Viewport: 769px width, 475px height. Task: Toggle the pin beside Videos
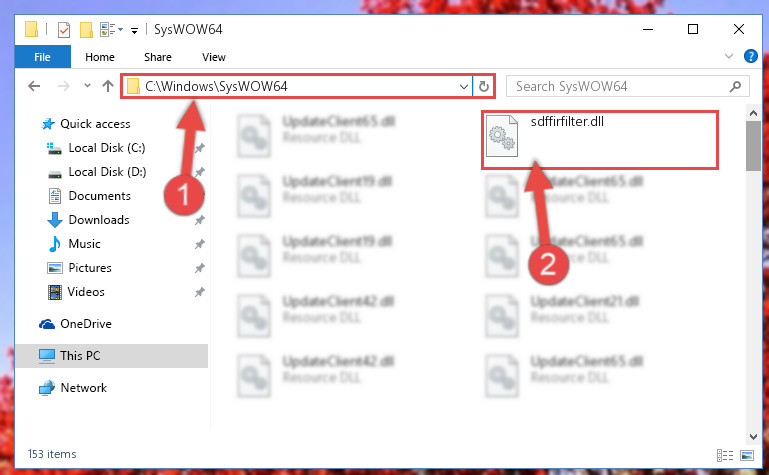200,292
